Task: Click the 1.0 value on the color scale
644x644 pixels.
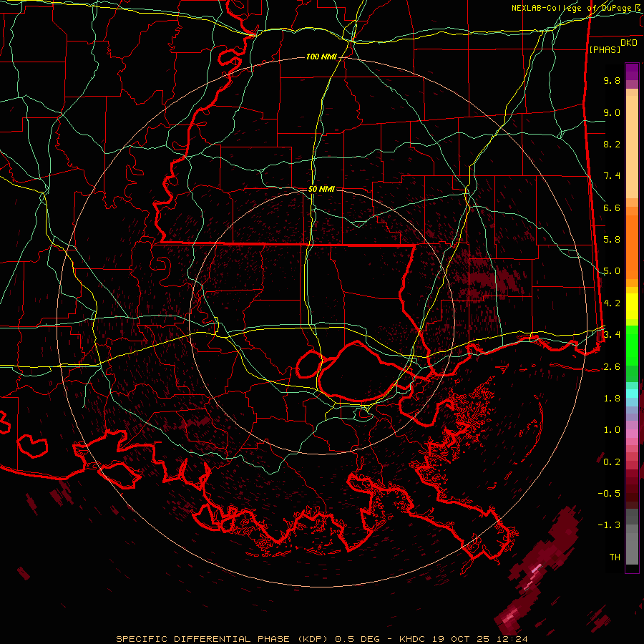Action: pos(612,430)
